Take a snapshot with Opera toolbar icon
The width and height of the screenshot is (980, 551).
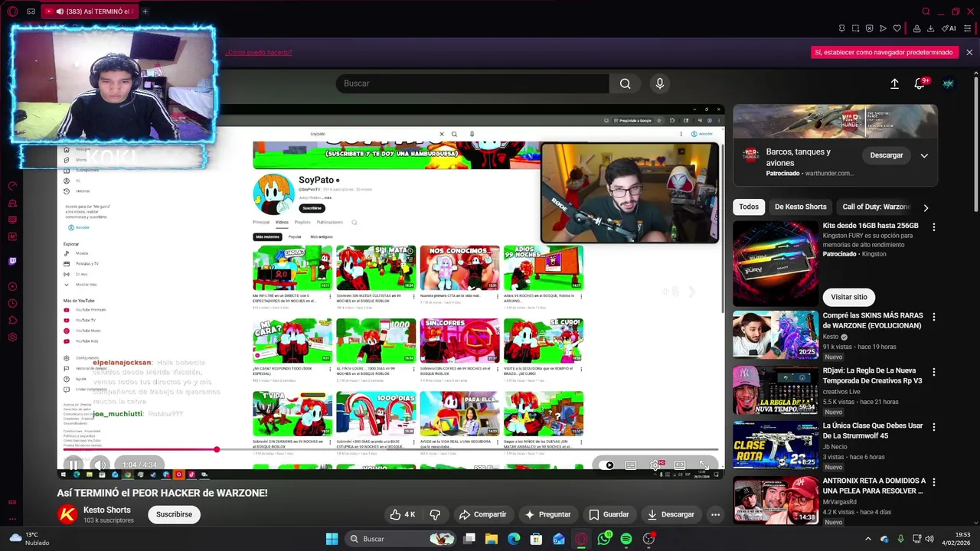tap(855, 28)
